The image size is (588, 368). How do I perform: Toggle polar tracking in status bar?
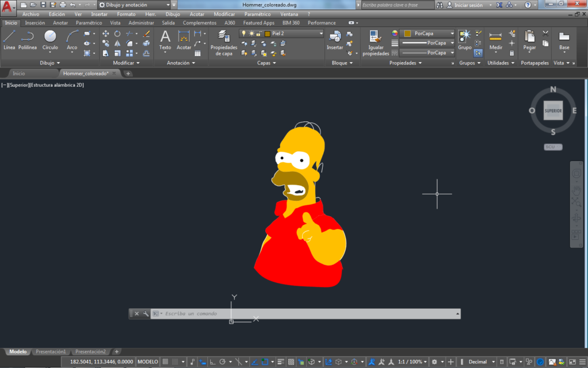tap(222, 362)
